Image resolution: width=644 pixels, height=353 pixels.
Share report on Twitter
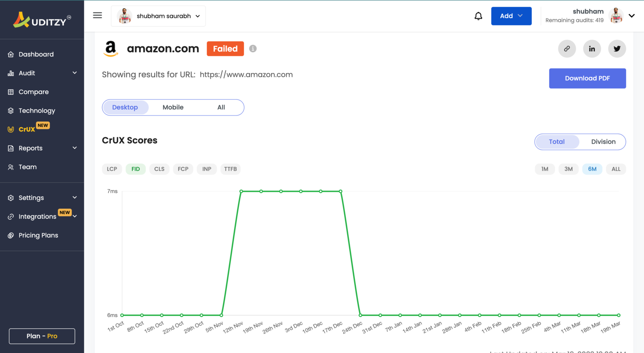point(617,48)
